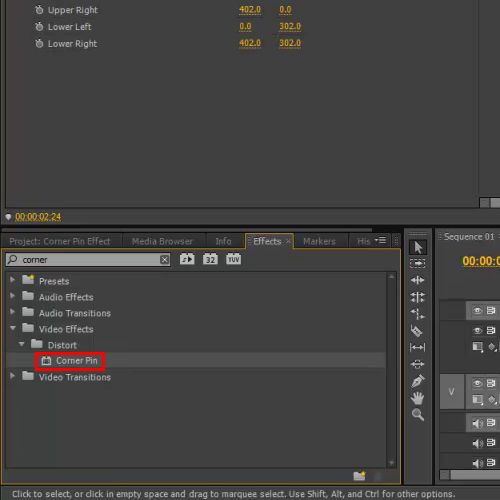Switch to the Media Browser tab

tap(162, 241)
